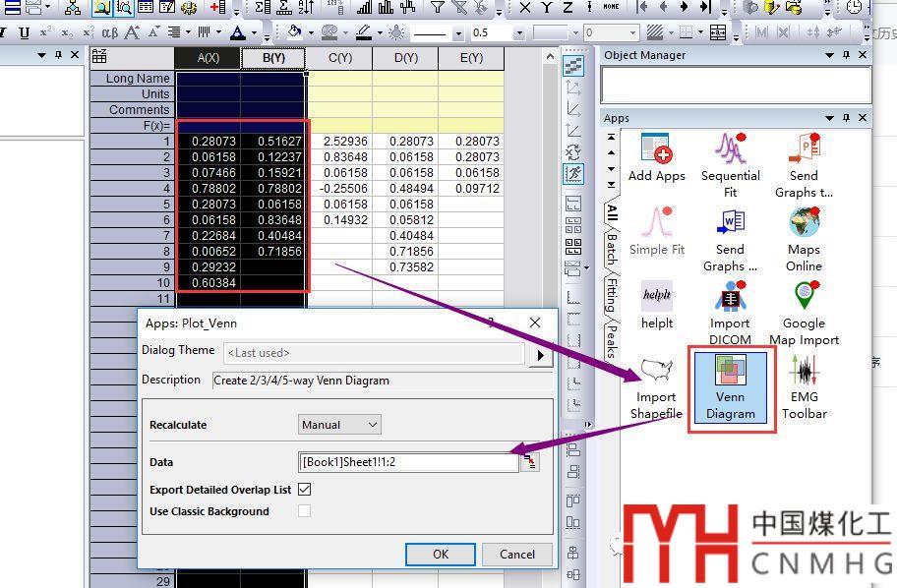
Task: Click the Superscript formatting icon
Action: [x=45, y=32]
